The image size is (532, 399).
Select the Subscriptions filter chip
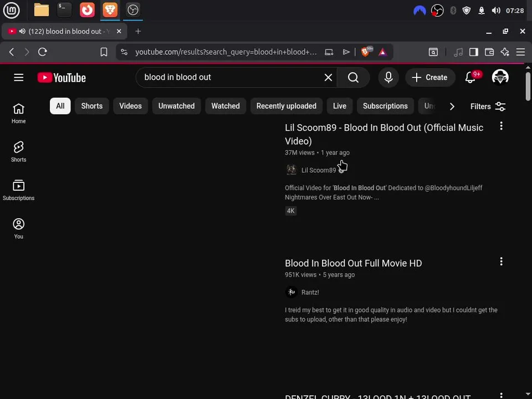click(385, 106)
